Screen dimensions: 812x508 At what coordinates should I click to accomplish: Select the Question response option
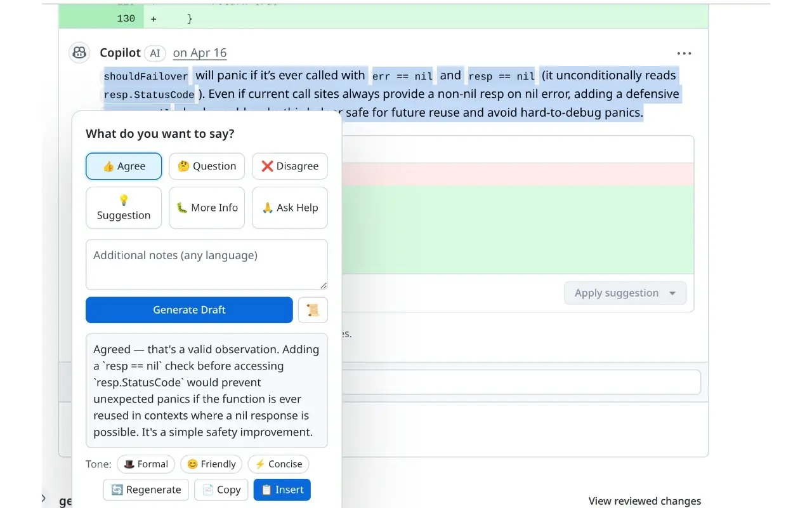coord(207,166)
